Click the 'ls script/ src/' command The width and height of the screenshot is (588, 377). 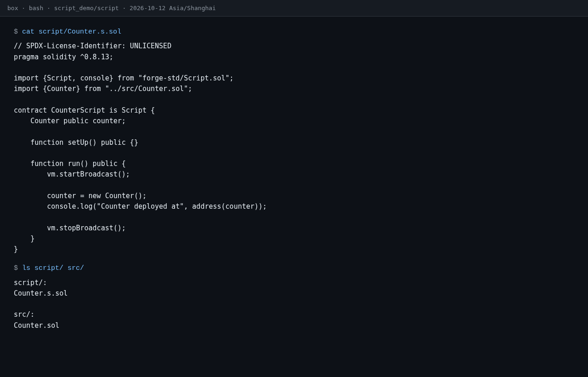click(53, 268)
